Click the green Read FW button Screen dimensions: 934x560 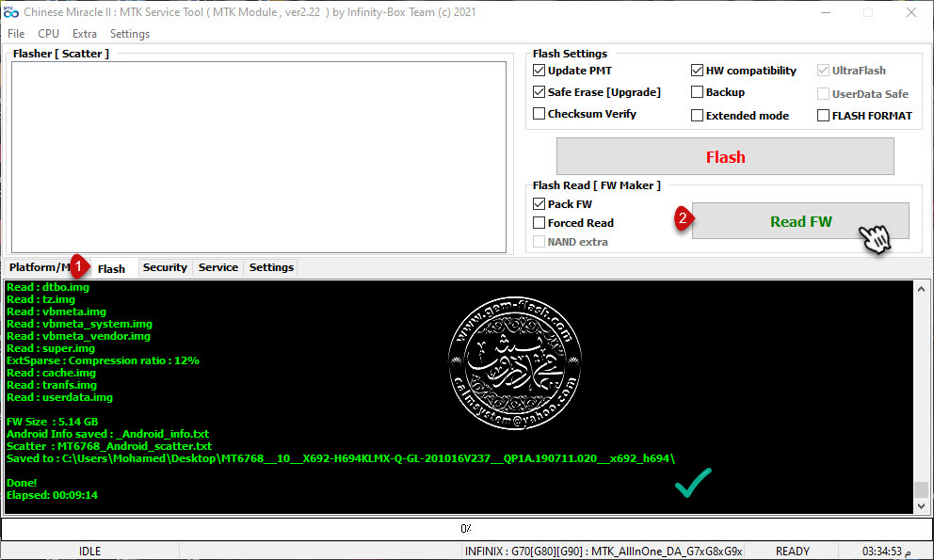pyautogui.click(x=800, y=221)
